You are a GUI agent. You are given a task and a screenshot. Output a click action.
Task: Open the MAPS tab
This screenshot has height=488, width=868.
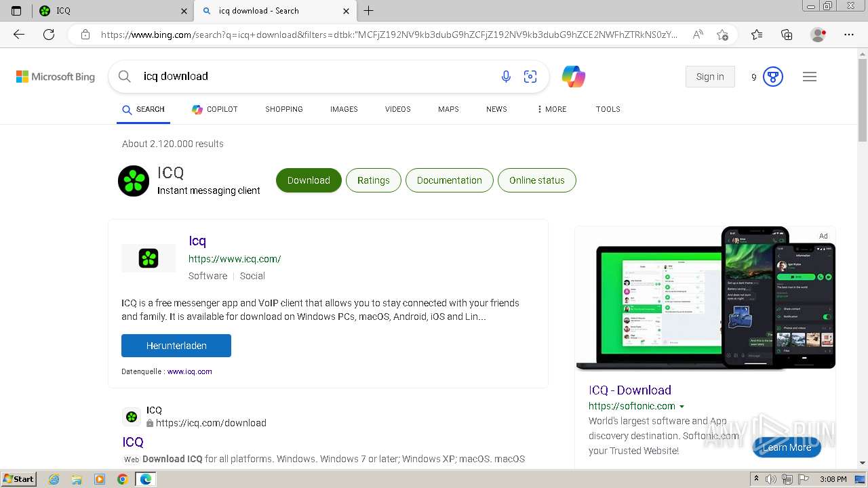tap(448, 109)
